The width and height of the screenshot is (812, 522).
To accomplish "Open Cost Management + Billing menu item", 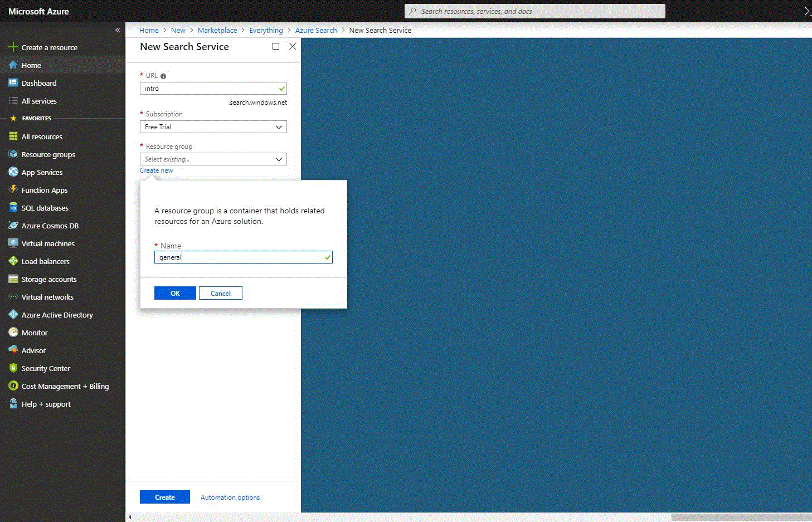I will click(62, 386).
